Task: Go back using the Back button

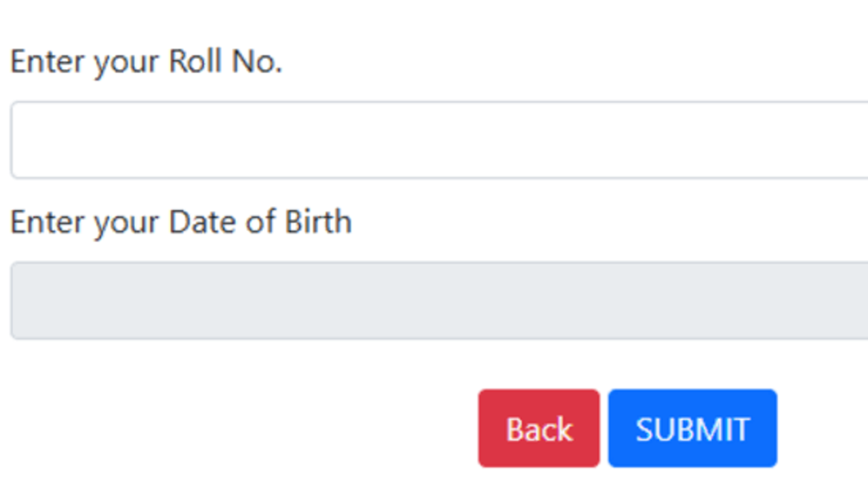Action: (x=539, y=428)
